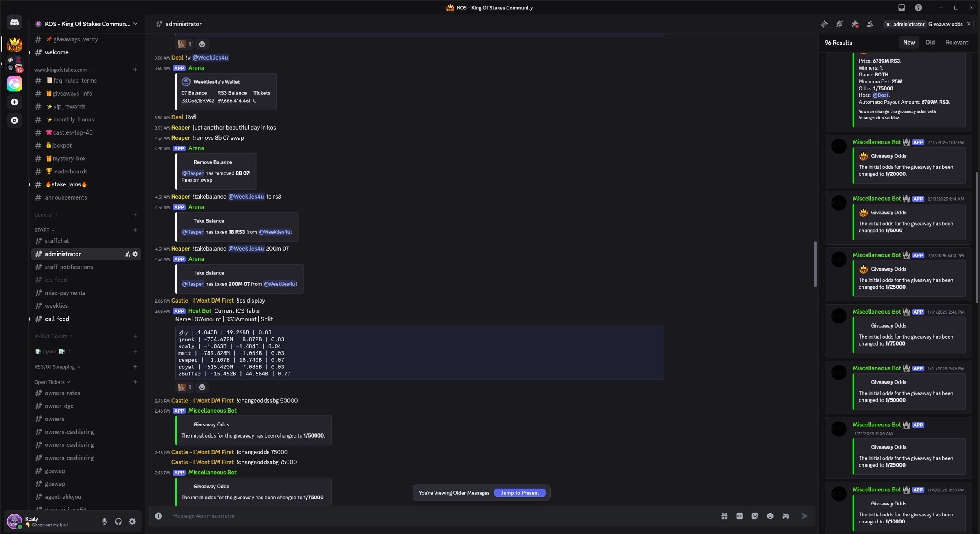Open Discord direct messages home icon
The width and height of the screenshot is (980, 534).
14,22
